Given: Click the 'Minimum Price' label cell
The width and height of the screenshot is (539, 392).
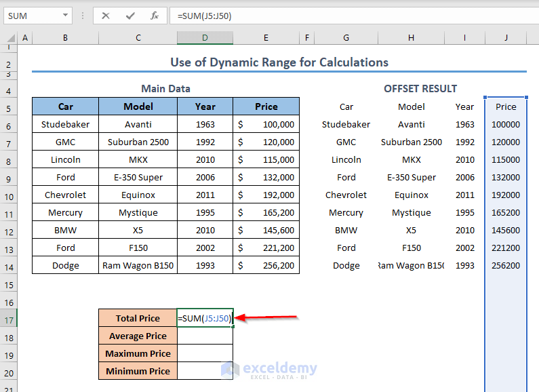Looking at the screenshot, I should pyautogui.click(x=138, y=372).
